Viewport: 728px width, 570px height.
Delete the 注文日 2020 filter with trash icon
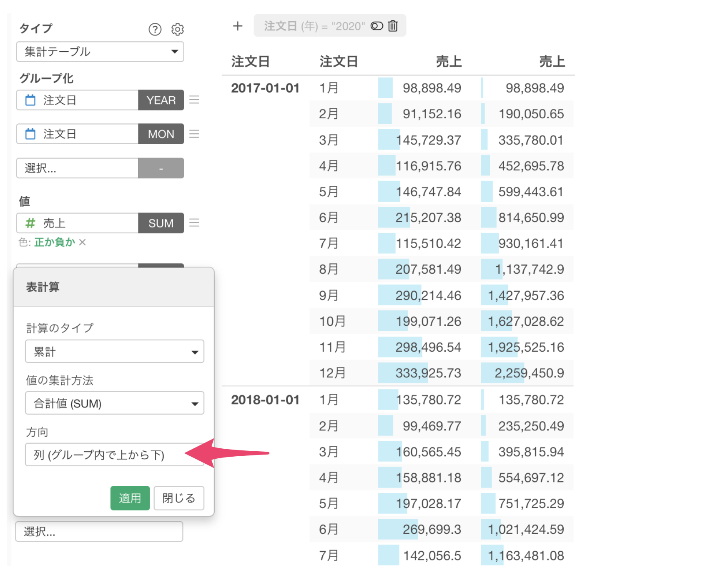393,26
